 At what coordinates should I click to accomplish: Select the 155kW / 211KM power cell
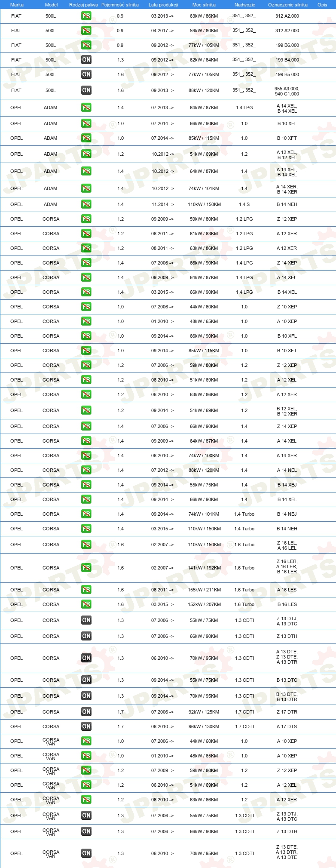pos(204,590)
